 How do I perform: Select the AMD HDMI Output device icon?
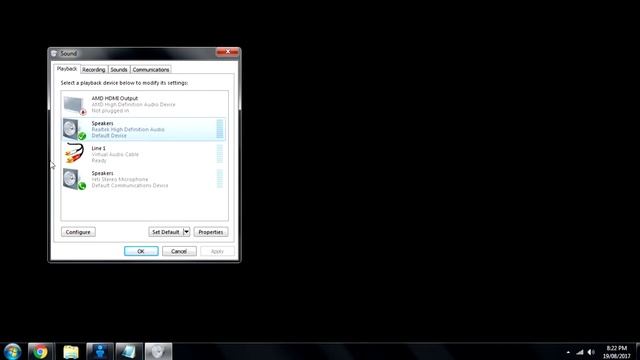pyautogui.click(x=75, y=105)
